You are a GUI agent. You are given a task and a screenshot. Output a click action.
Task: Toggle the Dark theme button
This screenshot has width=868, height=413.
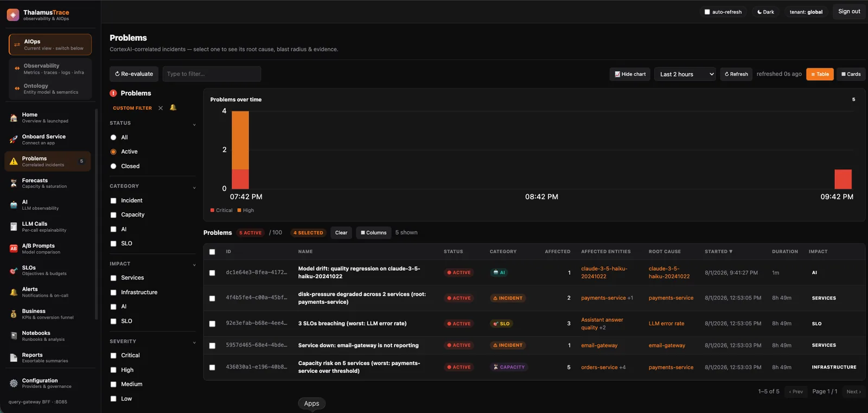[765, 12]
